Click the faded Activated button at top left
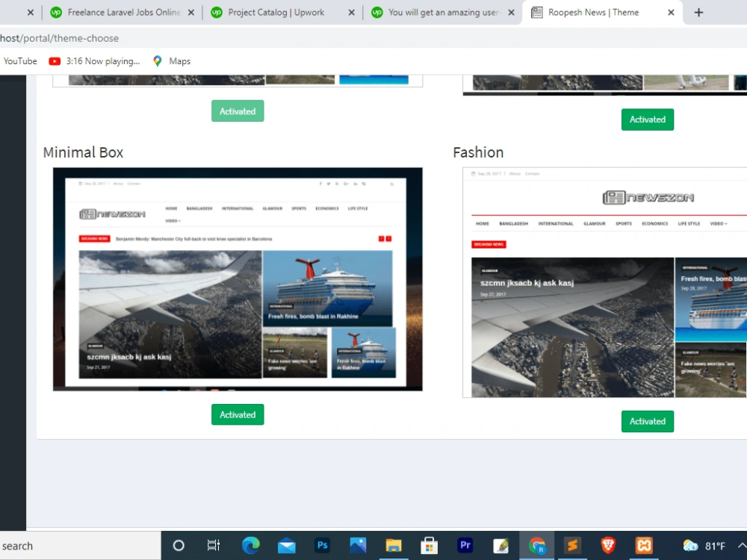The image size is (747, 560). (x=238, y=111)
